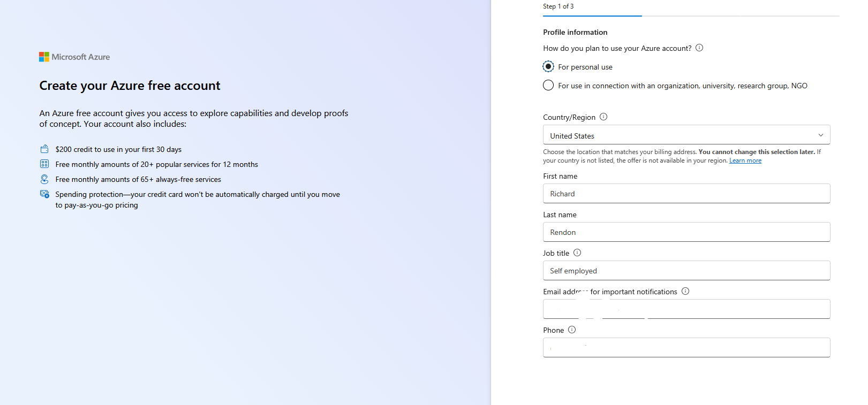Click the Step 1 of 3 indicator
The image size is (868, 405).
pos(558,6)
